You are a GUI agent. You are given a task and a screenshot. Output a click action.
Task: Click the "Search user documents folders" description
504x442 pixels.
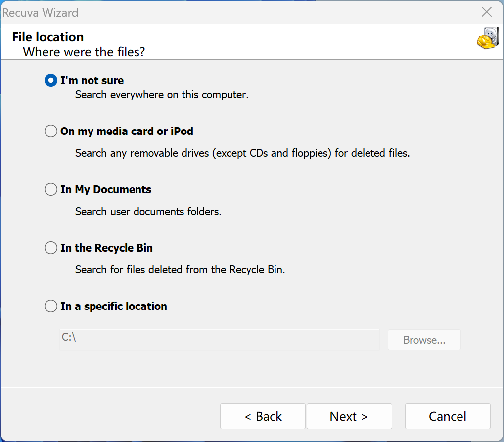click(x=148, y=211)
